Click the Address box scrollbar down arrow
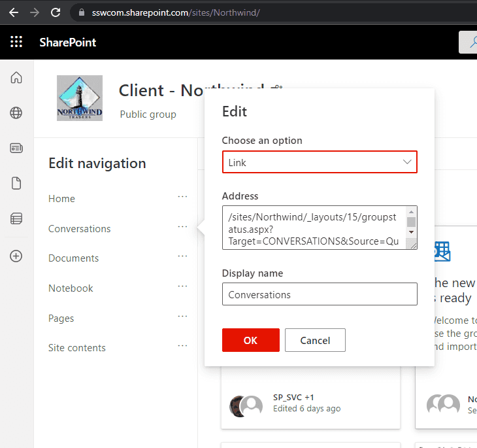Image resolution: width=477 pixels, height=448 pixels. [x=412, y=232]
